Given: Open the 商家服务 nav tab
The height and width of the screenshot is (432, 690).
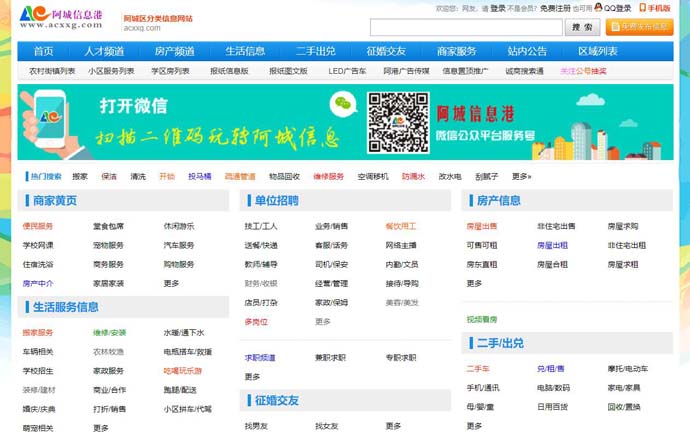Looking at the screenshot, I should click(x=457, y=51).
